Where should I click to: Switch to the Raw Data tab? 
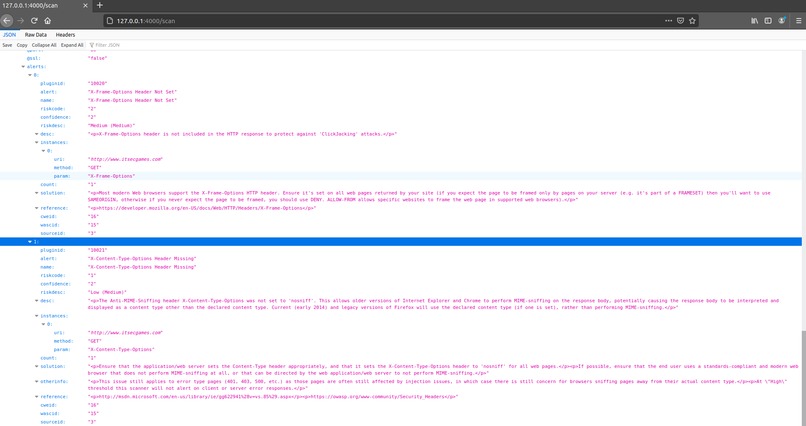pyautogui.click(x=35, y=35)
